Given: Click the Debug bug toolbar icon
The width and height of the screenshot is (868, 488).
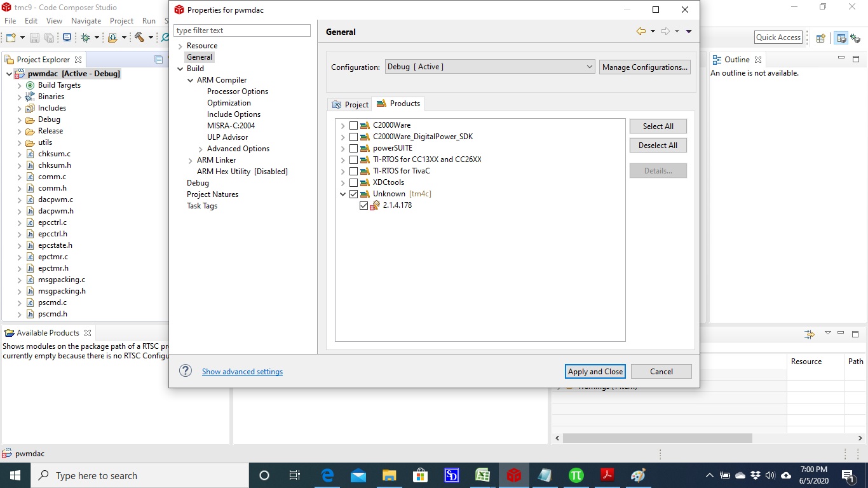Looking at the screenshot, I should [85, 37].
